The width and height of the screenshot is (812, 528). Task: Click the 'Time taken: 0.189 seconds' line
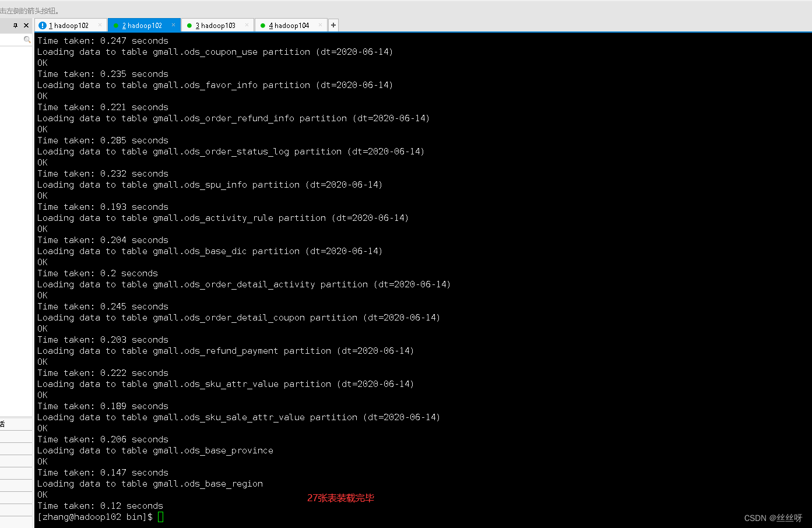pyautogui.click(x=103, y=406)
